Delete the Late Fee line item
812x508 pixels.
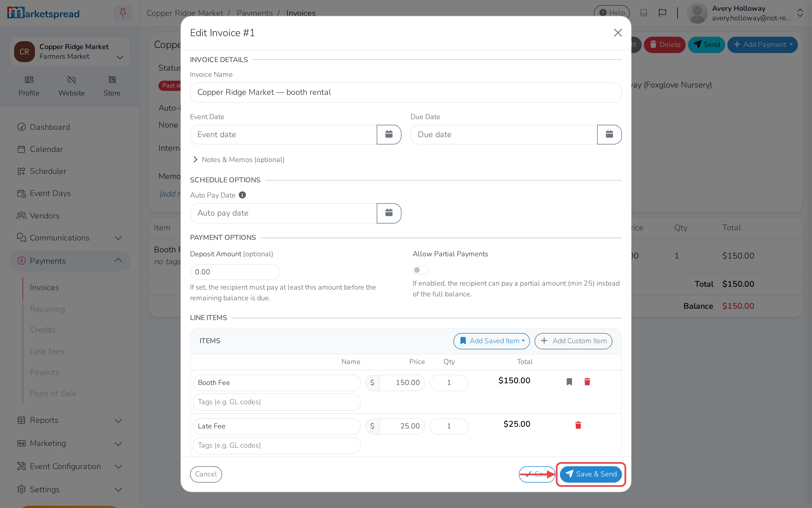point(578,425)
